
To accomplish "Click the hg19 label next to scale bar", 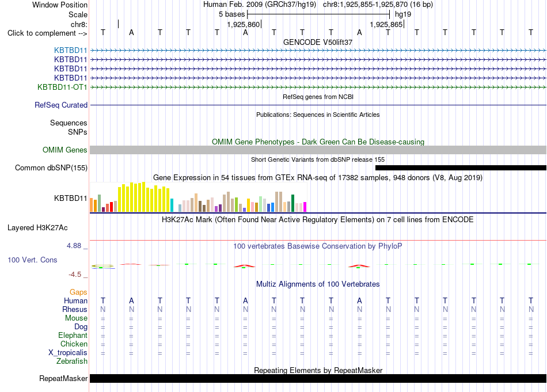I will click(x=403, y=14).
